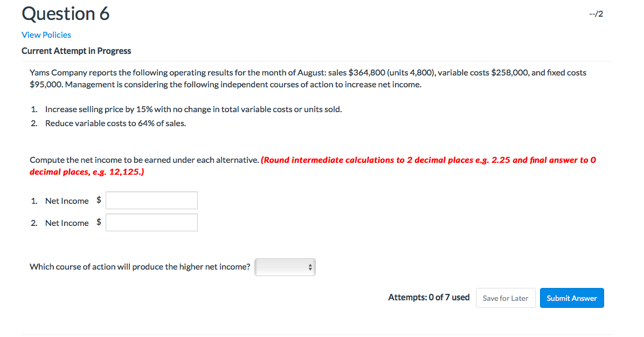
Task: Click the empty answer box for alternative 2
Action: point(151,222)
